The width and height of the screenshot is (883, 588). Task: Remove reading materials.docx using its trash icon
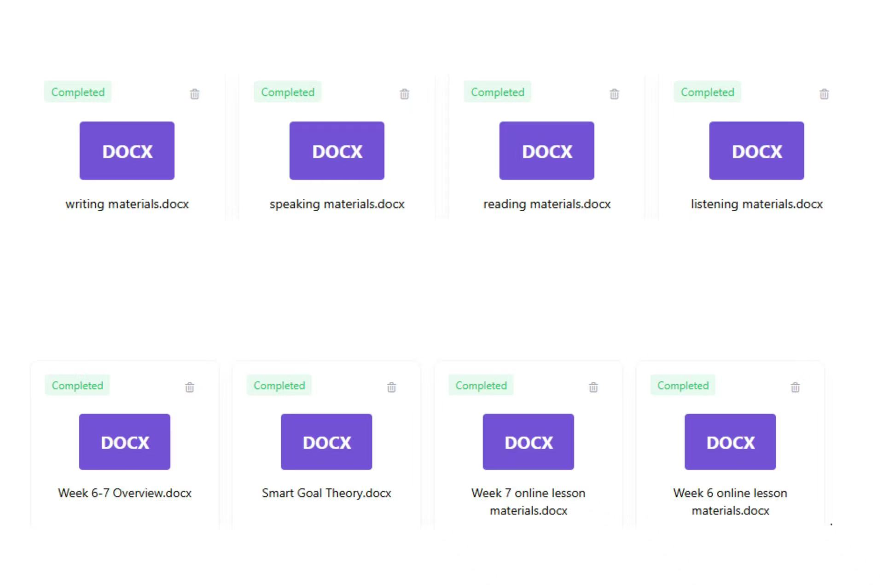click(x=615, y=94)
